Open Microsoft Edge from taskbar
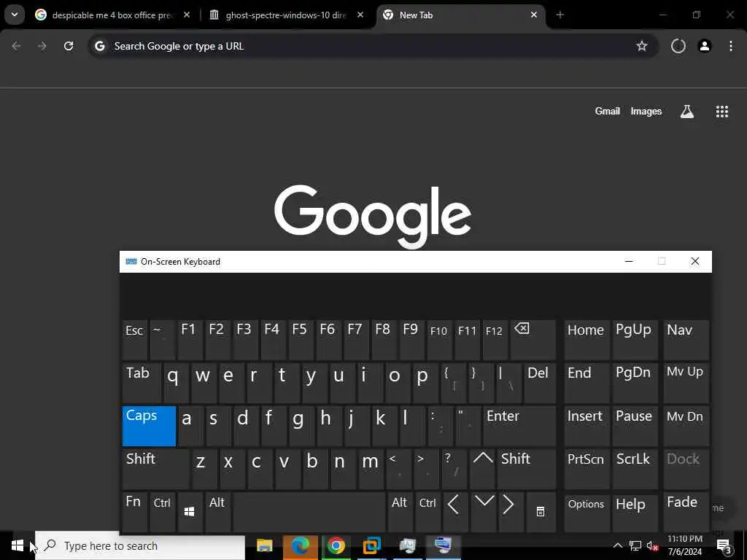 [x=300, y=545]
